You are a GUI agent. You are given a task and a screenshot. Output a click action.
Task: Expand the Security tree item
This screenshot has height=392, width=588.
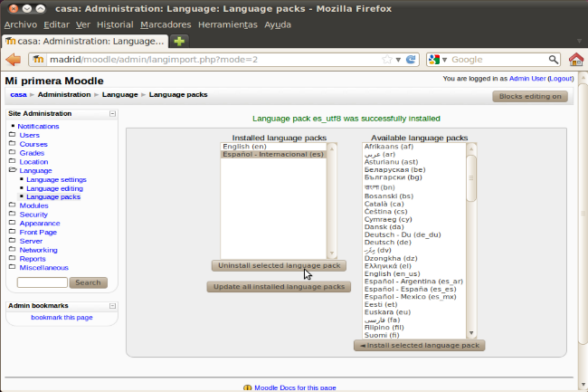tap(33, 215)
